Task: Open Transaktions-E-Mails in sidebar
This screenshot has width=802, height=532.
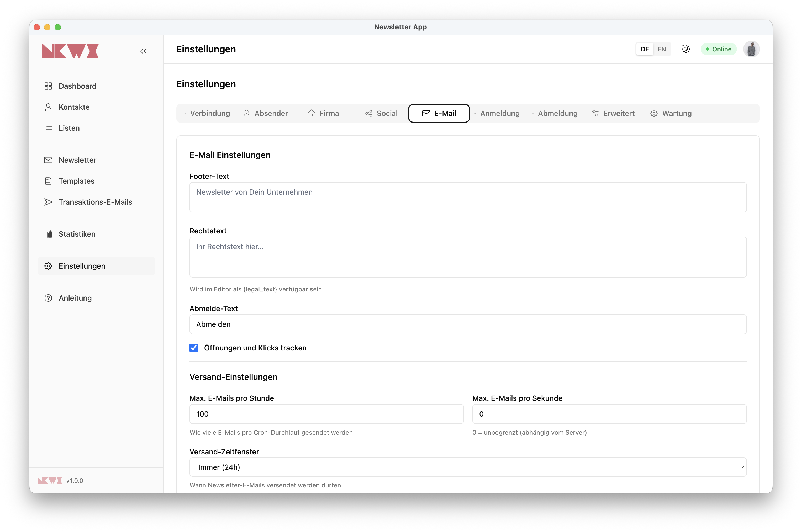Action: coord(95,202)
